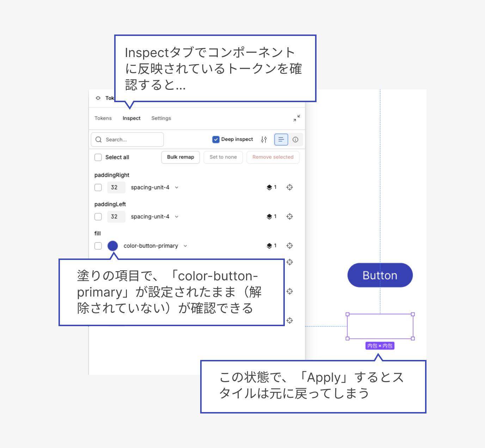Viewport: 485px width, 448px height.
Task: Click target icon for paddingLeft row
Action: (x=289, y=217)
